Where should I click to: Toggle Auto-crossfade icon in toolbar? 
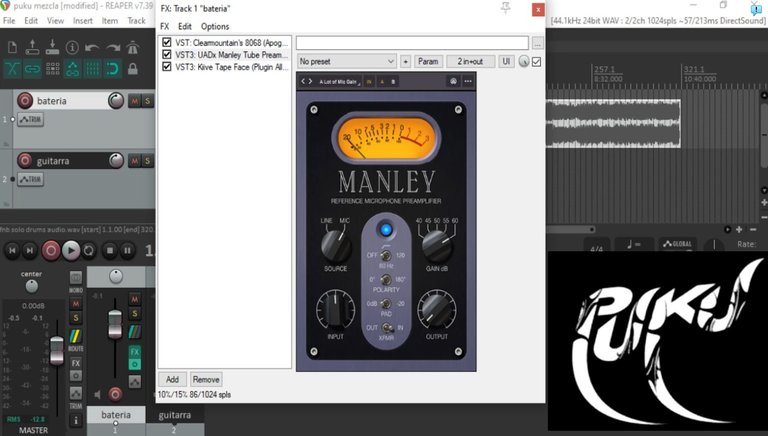(x=12, y=69)
